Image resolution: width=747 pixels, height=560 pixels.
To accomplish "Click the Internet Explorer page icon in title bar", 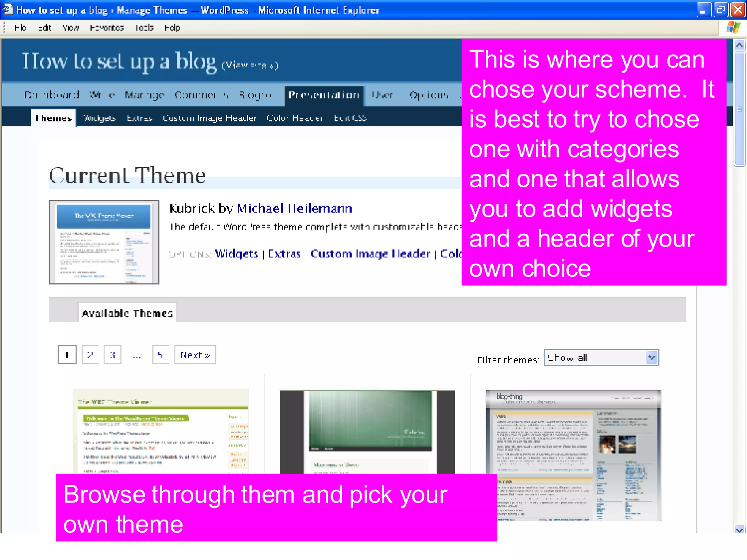I will click(8, 9).
